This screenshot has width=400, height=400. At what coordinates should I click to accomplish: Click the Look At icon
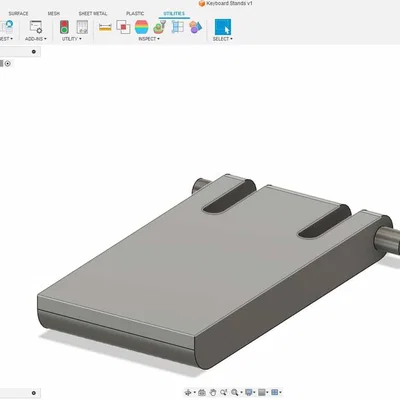point(202,392)
